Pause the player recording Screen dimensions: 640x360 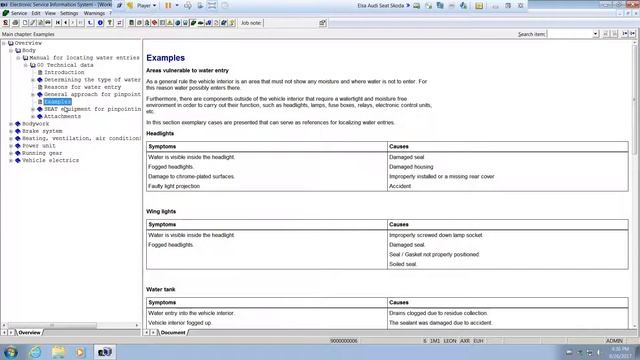coord(168,6)
